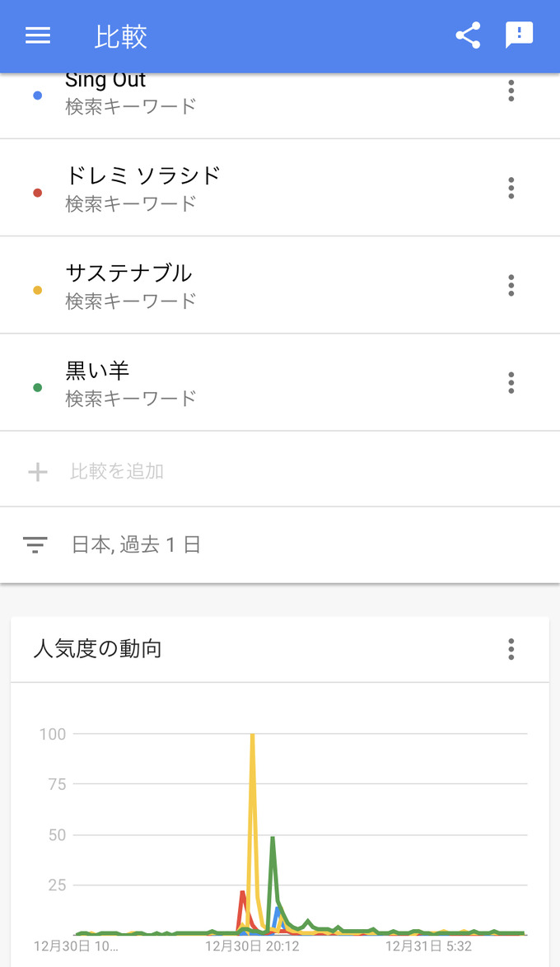Click the plus icon to add comparison

pos(38,471)
